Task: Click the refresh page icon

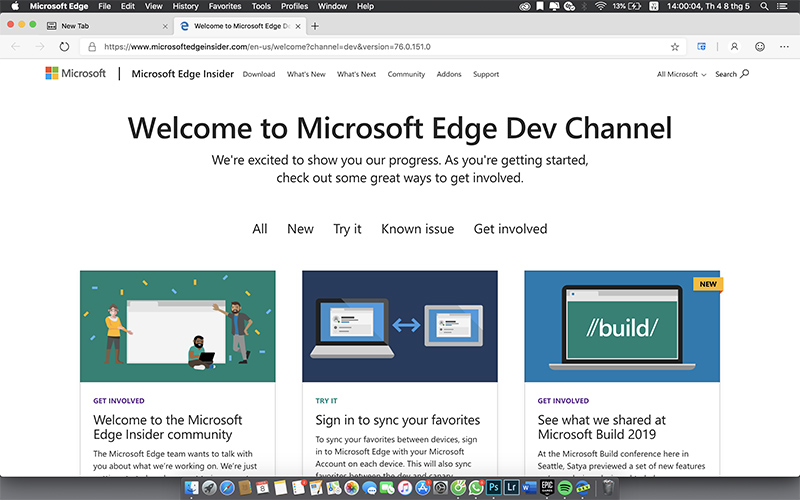Action: [x=65, y=46]
